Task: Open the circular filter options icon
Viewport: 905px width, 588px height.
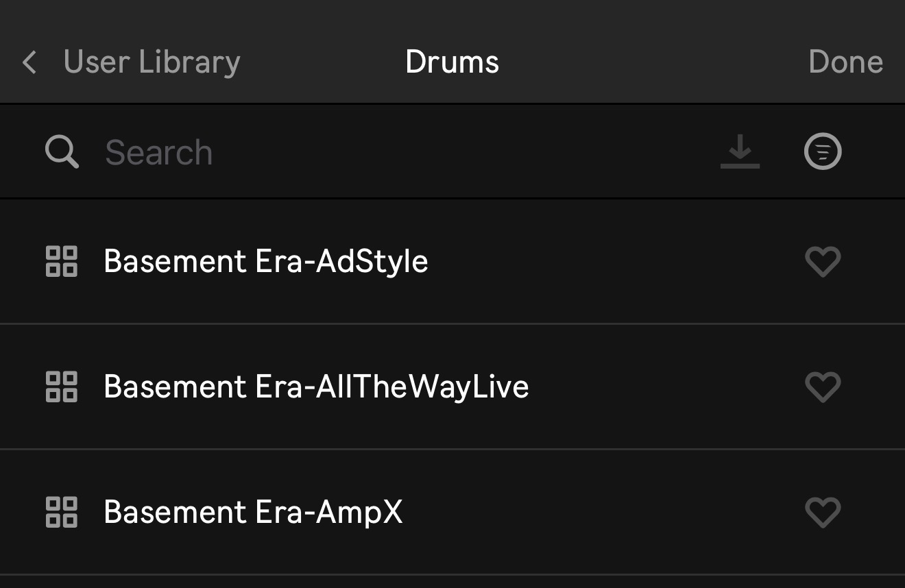Action: 823,151
